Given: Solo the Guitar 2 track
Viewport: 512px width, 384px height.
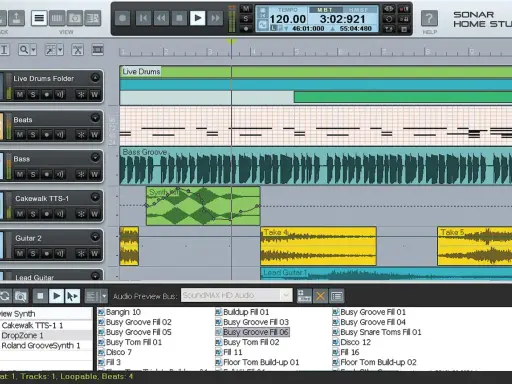Looking at the screenshot, I should click(33, 254).
